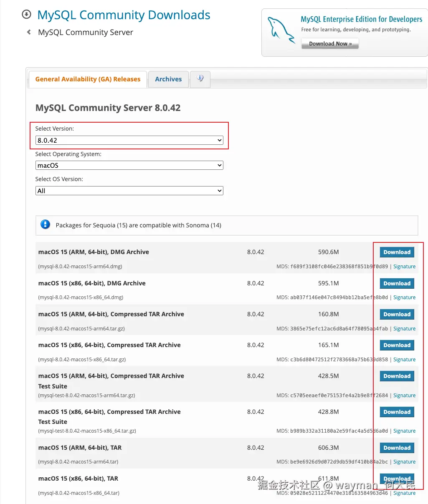
Task: Click the mysql-8.0.42-macos15-x86_64.dmg filename
Action: (x=81, y=297)
